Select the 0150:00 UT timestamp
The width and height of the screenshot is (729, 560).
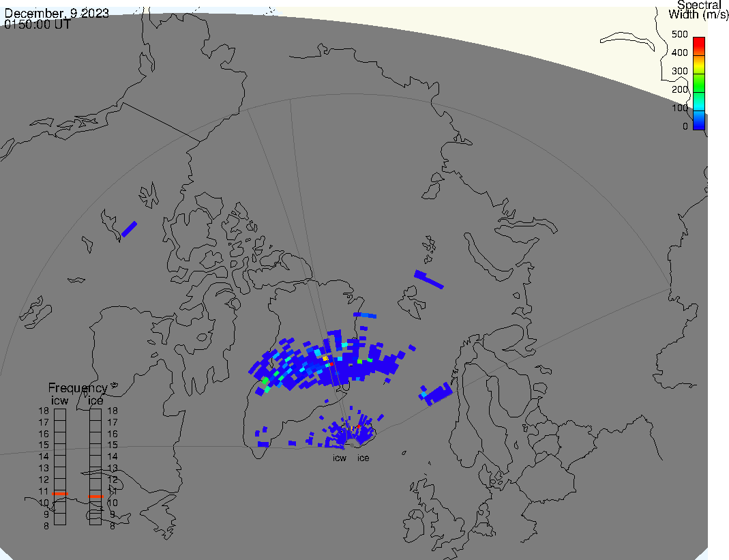pos(38,25)
